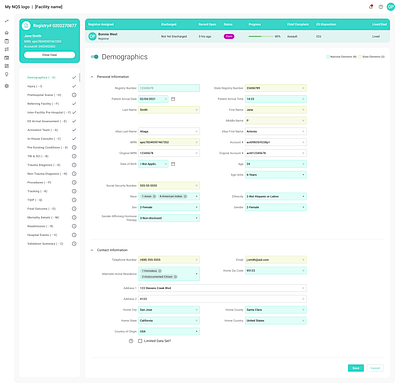Screen dimensions: 400x388
Task: Remove the Homeless residence tag
Action: pos(160,271)
